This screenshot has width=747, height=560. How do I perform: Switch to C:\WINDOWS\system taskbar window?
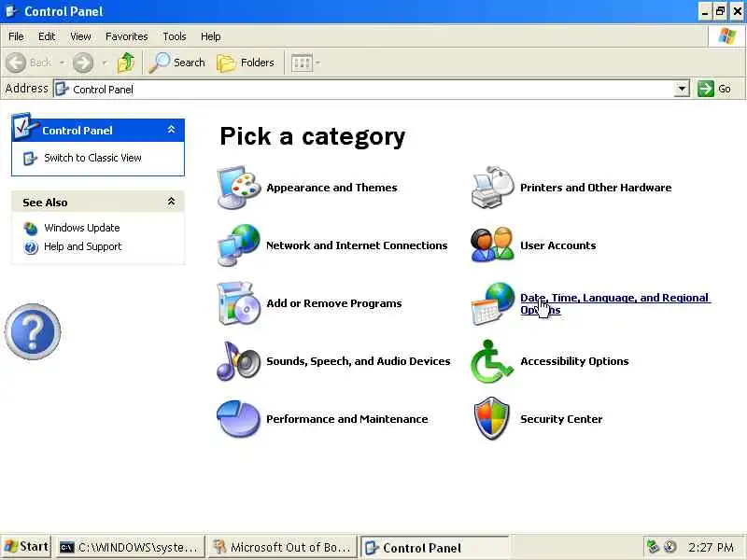click(x=129, y=547)
